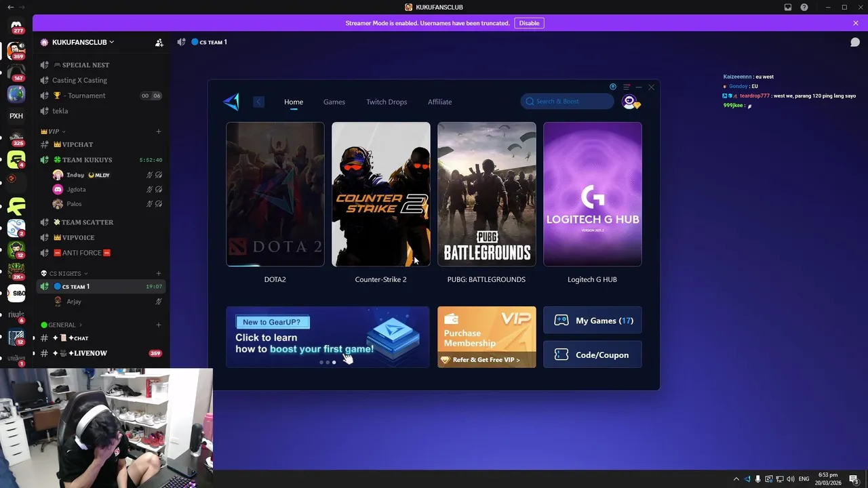Join the ANTI FORCE voice channel
Image resolution: width=868 pixels, height=488 pixels.
coord(101,253)
